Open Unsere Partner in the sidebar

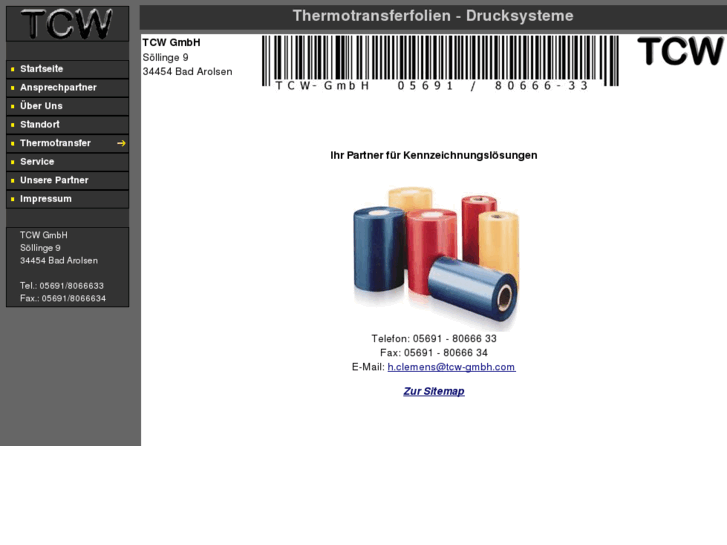67,180
